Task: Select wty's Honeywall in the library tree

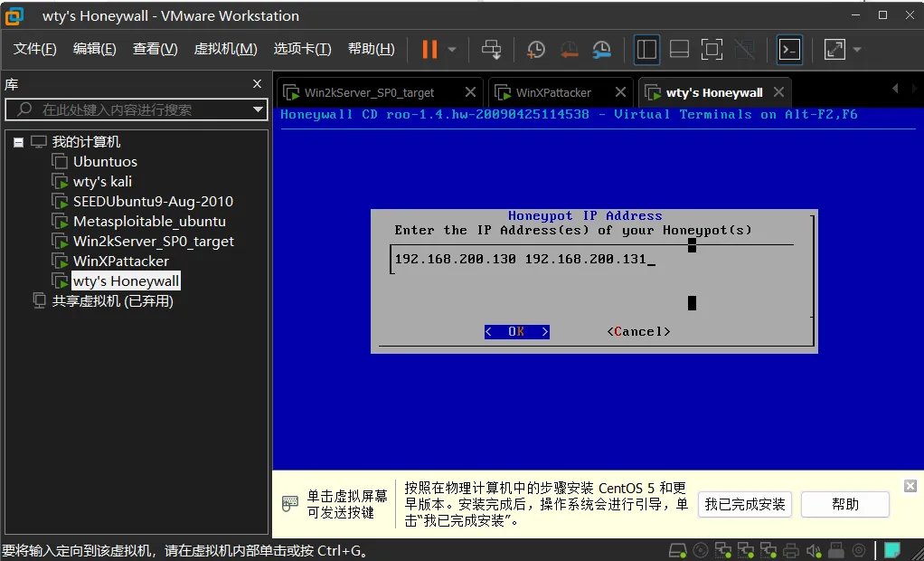Action: click(126, 281)
